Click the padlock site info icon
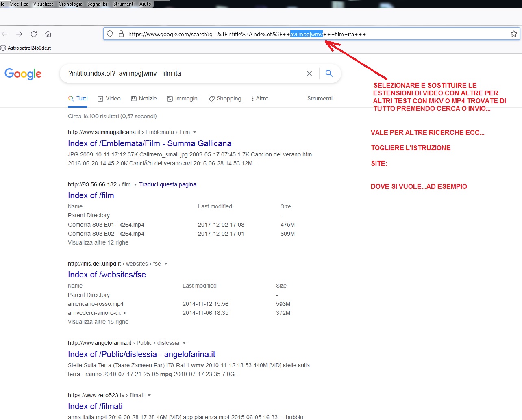 (x=121, y=34)
